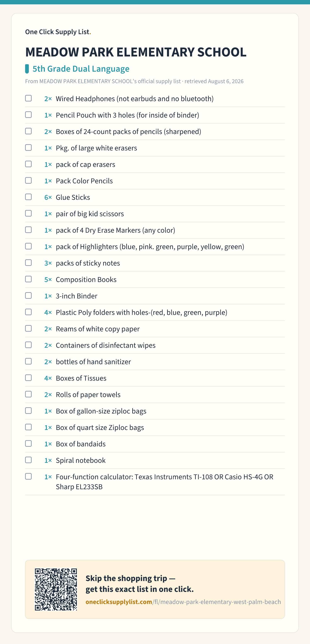Screen dimensions: 310x644
Task: Tick the Pencil Pouch with 3 holes item
Action: click(x=29, y=115)
